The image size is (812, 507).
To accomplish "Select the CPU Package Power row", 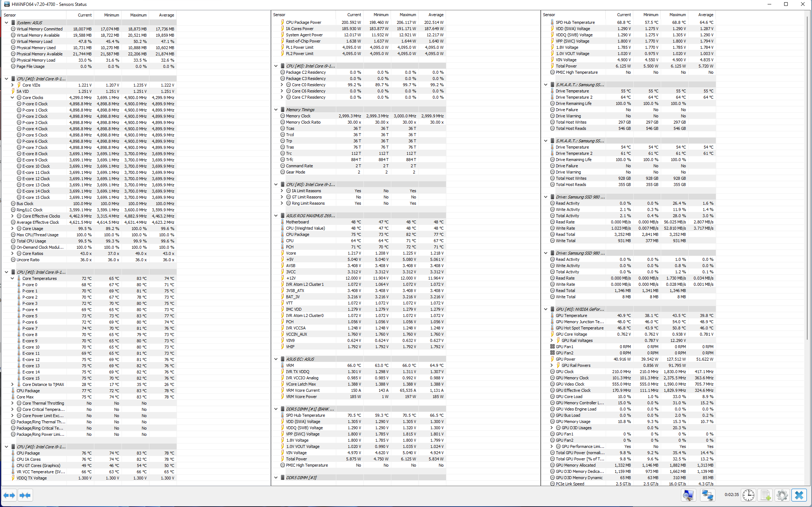I will (303, 22).
